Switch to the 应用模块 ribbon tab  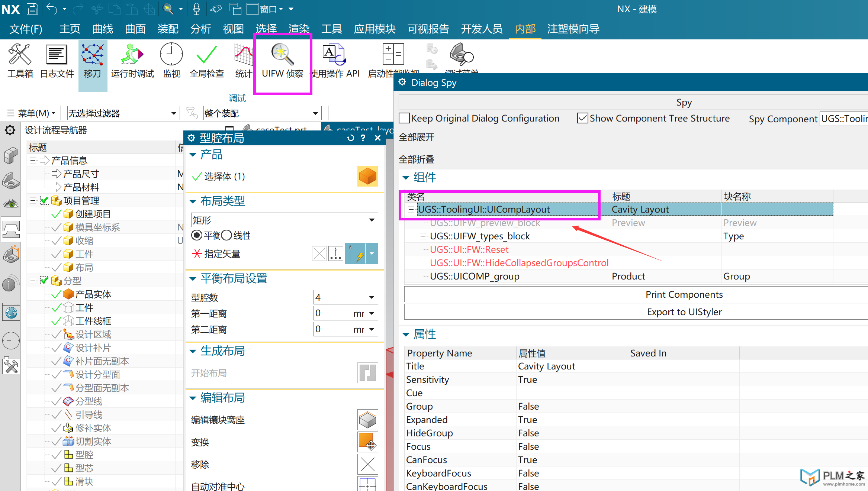click(x=374, y=29)
